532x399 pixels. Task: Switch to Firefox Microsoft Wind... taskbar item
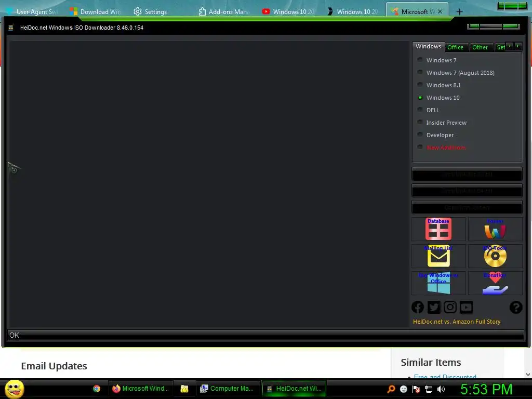140,389
